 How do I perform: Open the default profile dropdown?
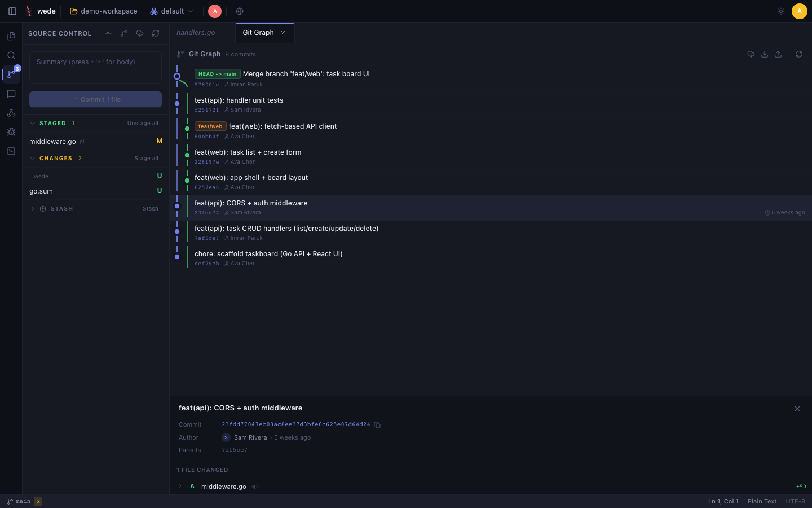click(172, 11)
